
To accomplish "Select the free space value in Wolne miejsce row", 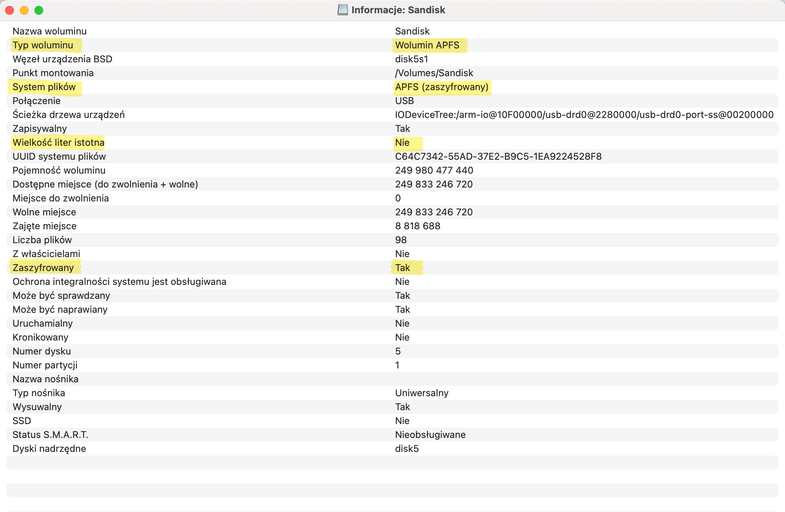I will click(434, 212).
